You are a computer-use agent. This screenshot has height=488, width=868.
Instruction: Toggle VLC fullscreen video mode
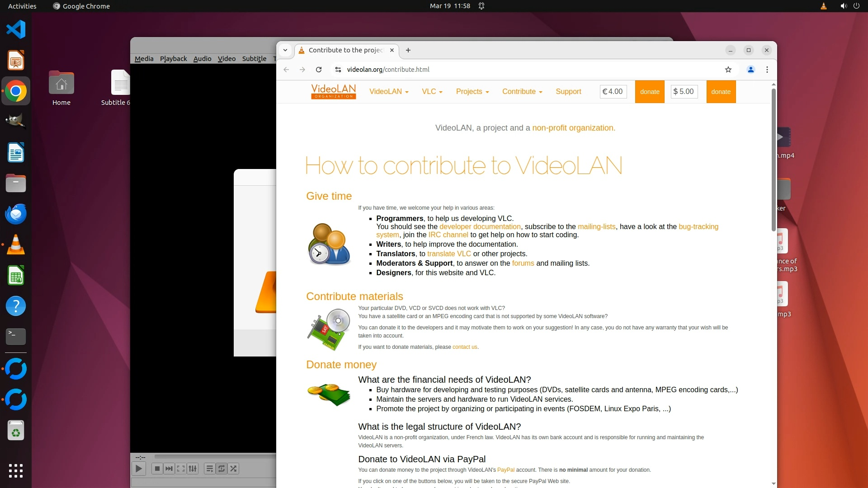[x=181, y=469]
